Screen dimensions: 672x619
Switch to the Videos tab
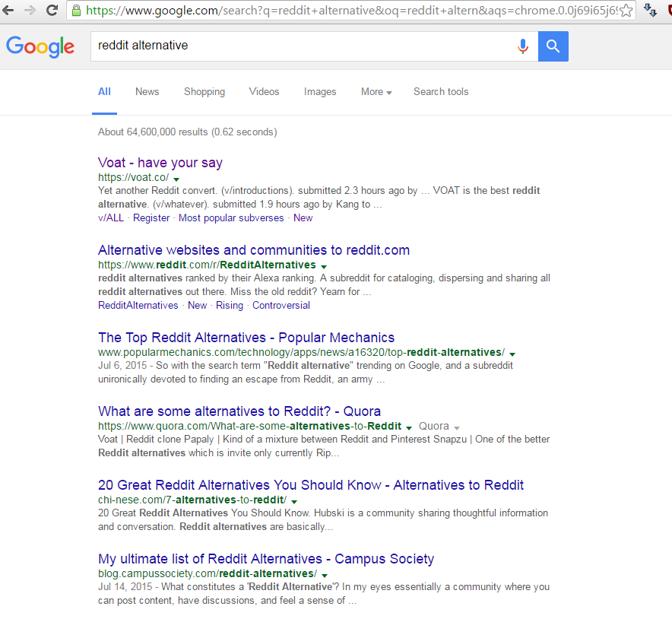point(264,92)
